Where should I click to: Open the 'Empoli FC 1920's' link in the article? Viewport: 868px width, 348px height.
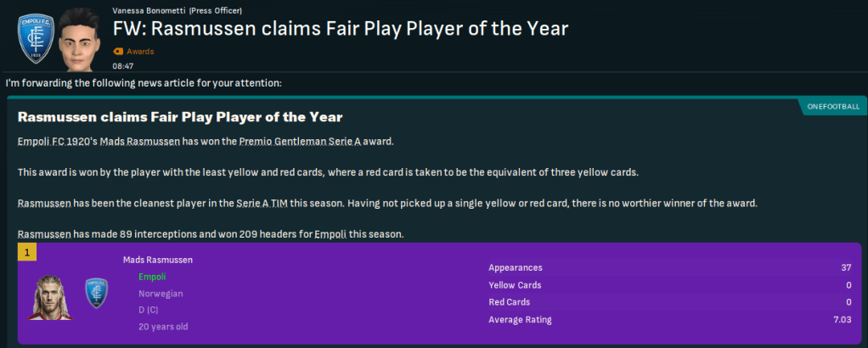(x=56, y=140)
